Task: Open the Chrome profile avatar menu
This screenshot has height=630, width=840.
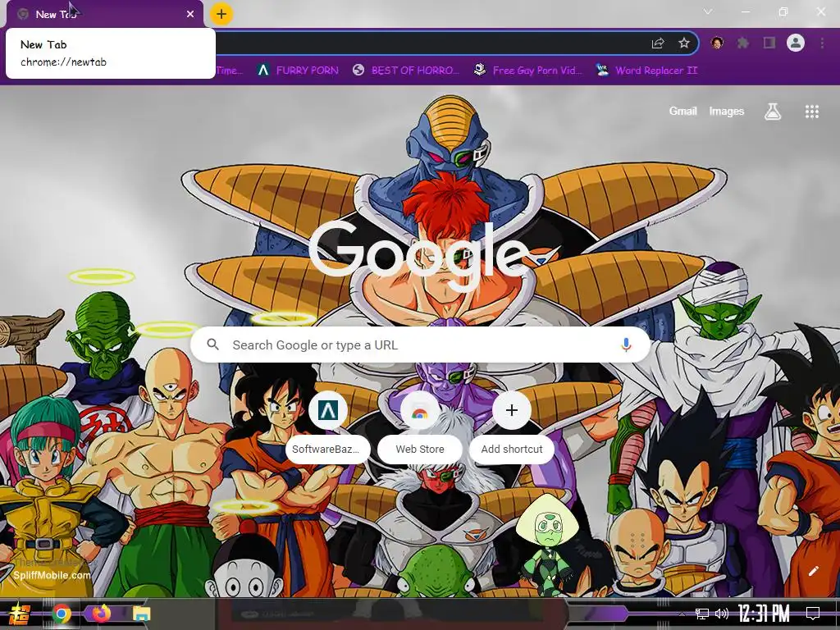Action: (x=796, y=43)
